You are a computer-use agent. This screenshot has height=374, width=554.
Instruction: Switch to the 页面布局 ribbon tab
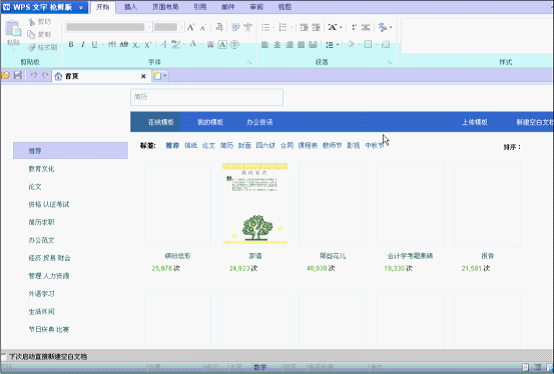165,7
